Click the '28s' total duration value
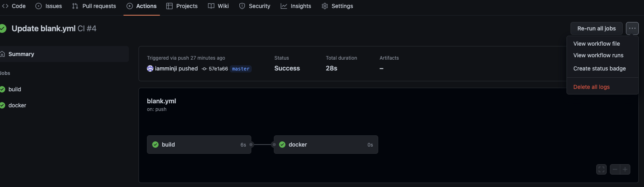Viewport: 644px width, 187px height. 332,68
